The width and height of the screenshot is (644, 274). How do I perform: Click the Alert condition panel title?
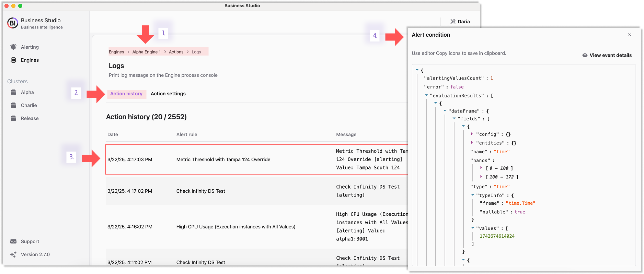tap(431, 35)
